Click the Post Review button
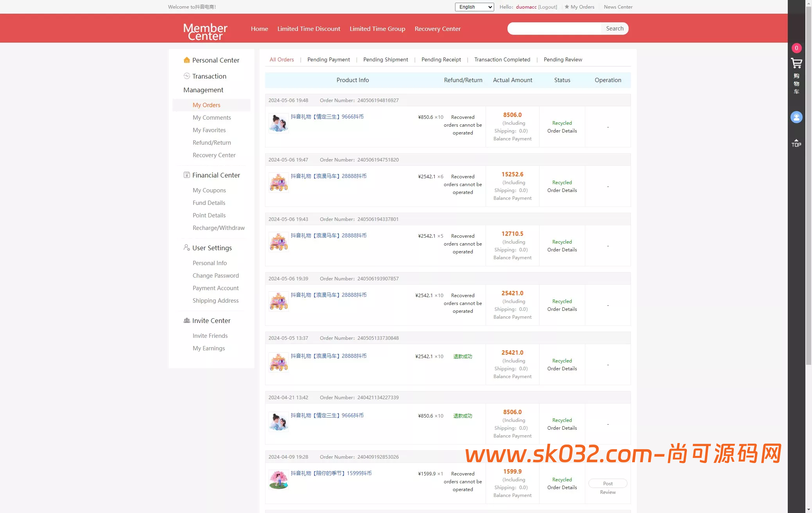812x513 pixels. pos(608,484)
